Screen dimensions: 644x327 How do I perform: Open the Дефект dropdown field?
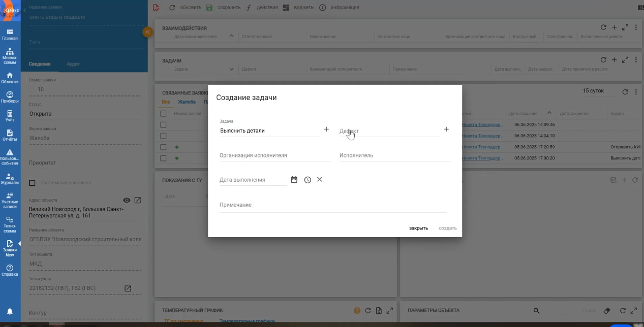[x=389, y=131]
